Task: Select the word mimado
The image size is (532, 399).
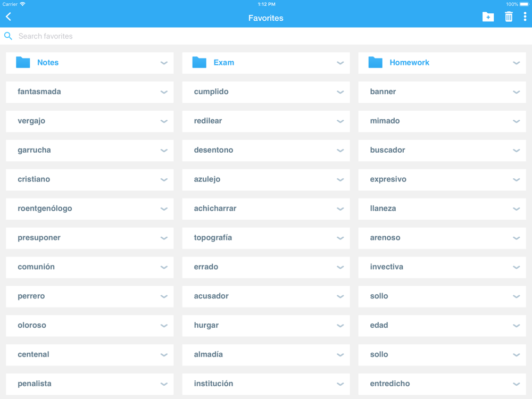Action: point(385,121)
